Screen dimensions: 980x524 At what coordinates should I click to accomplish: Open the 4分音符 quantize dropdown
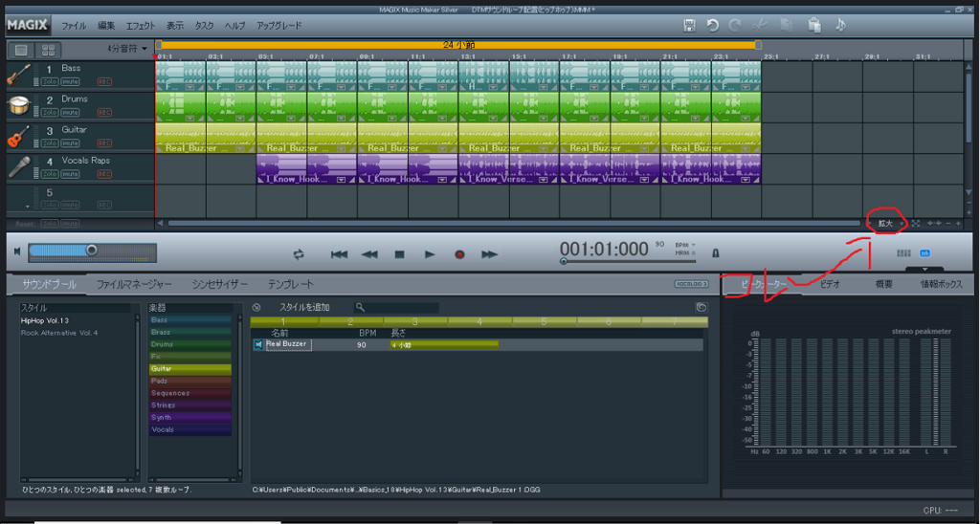point(127,48)
